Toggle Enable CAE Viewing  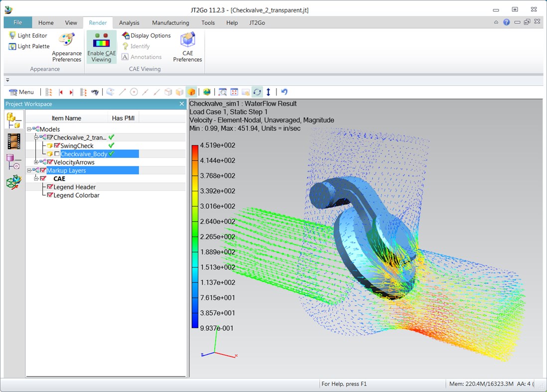pos(101,46)
